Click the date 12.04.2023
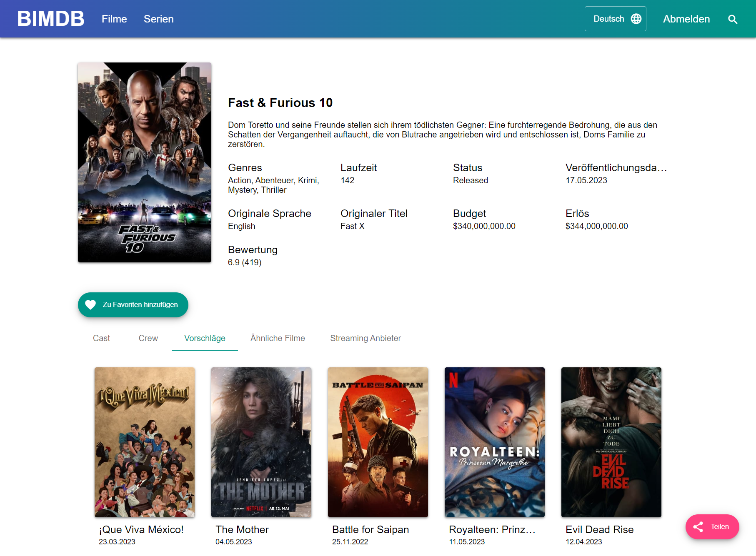 point(584,542)
